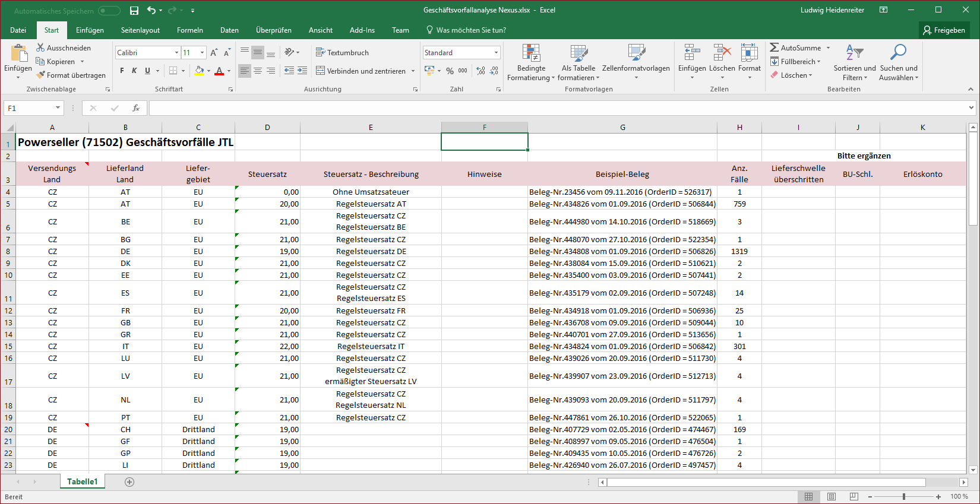
Task: Toggle Textumbruch wrap text
Action: [342, 52]
